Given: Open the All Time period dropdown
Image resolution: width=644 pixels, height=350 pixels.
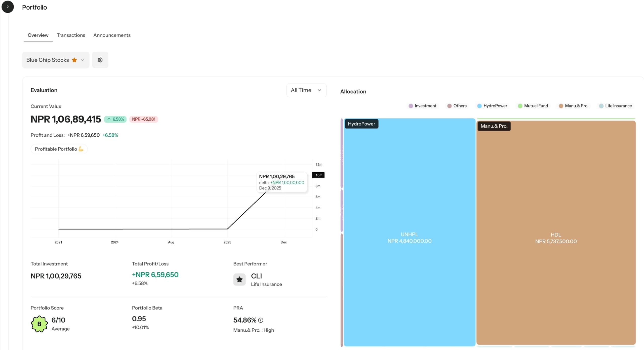Looking at the screenshot, I should coord(306,90).
